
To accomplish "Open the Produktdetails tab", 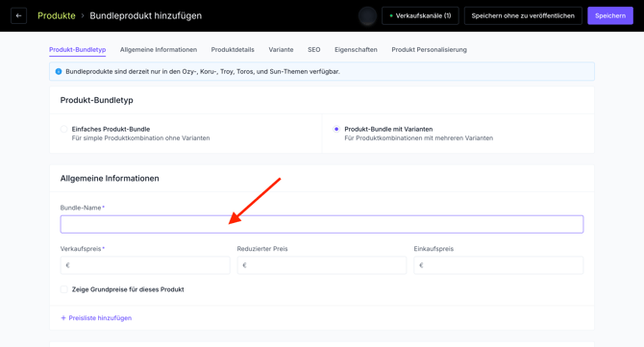I will [x=233, y=50].
